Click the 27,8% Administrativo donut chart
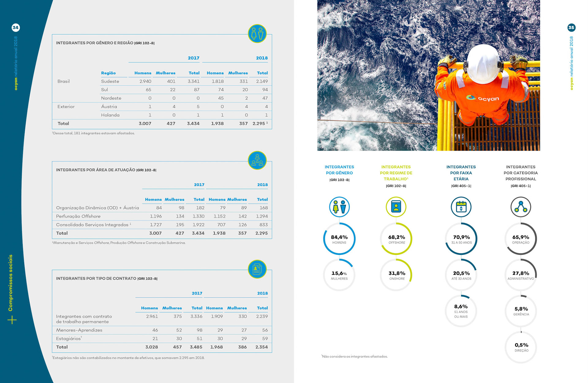 pyautogui.click(x=521, y=275)
